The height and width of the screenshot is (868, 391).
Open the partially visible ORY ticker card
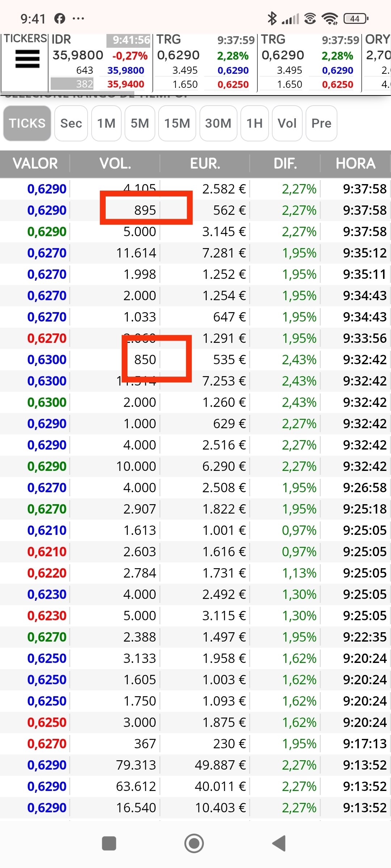tap(377, 62)
